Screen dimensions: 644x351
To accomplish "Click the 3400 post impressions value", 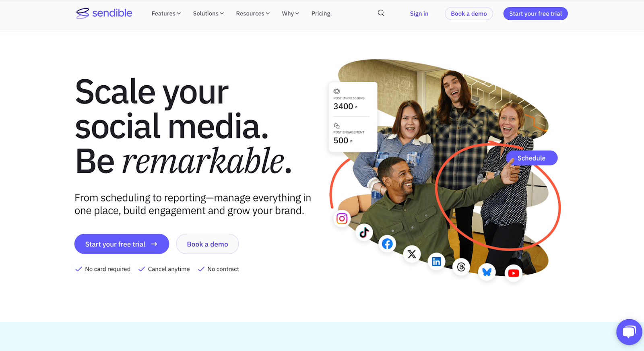I will point(343,106).
